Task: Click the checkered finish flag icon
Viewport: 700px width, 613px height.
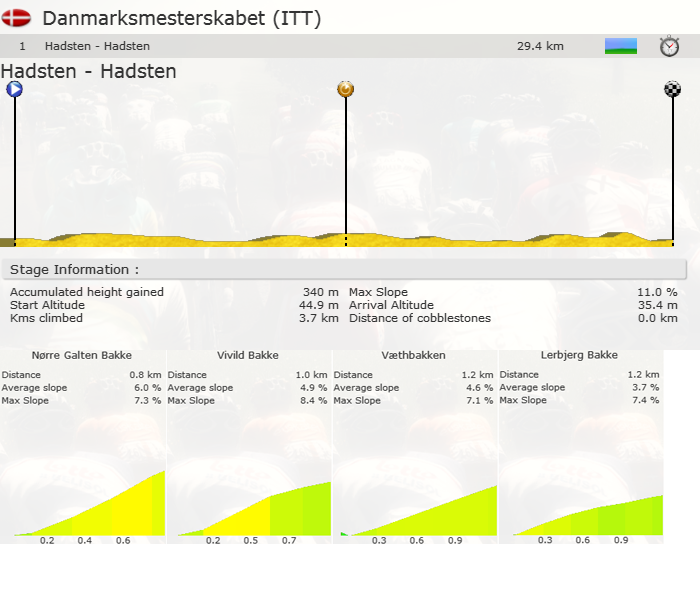Action: tap(672, 89)
